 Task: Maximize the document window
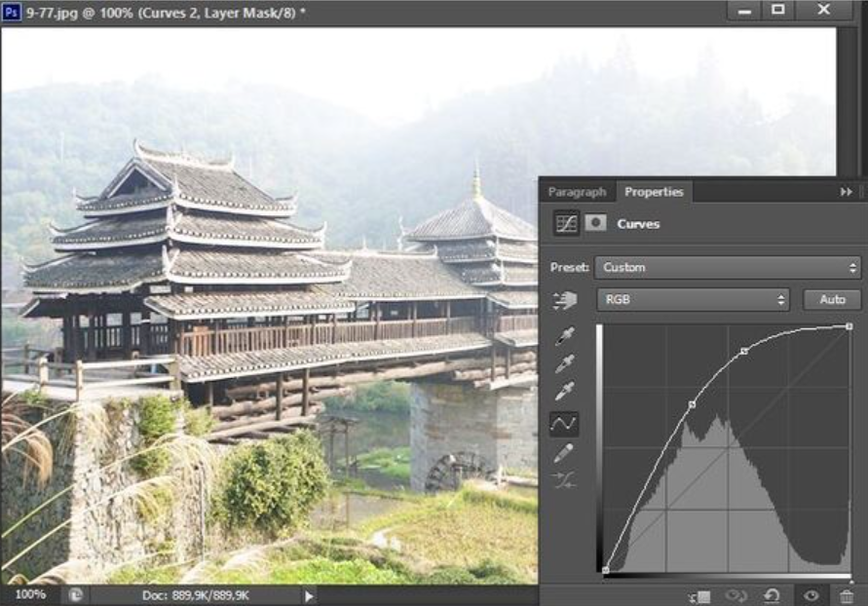click(x=777, y=10)
